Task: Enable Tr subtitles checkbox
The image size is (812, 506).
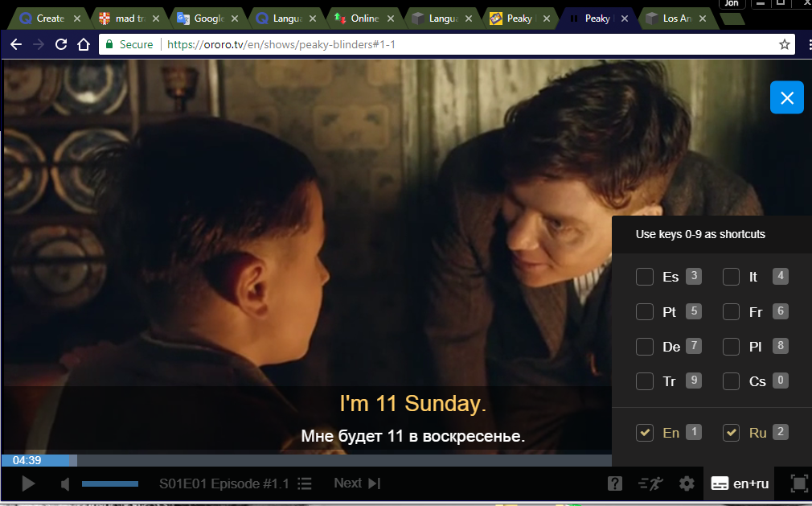Action: point(645,381)
